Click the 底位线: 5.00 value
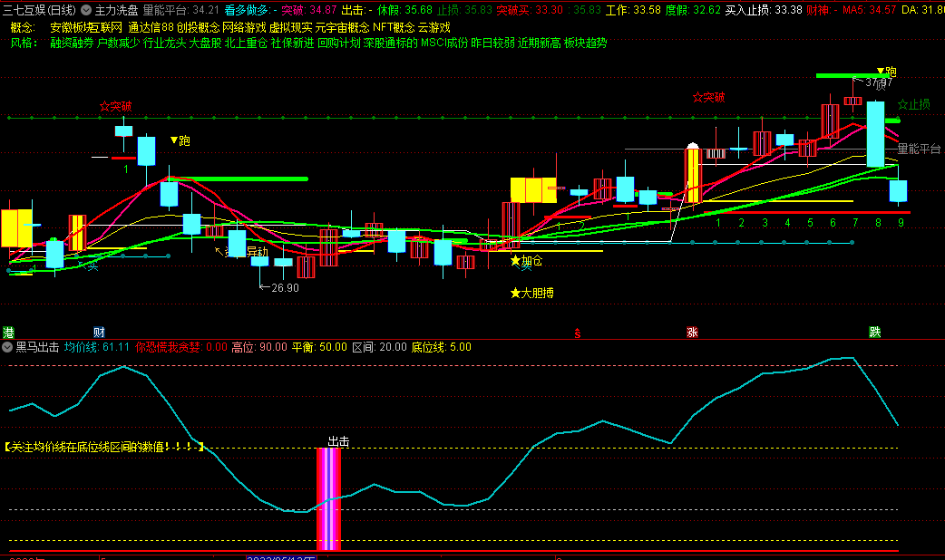Image resolution: width=945 pixels, height=560 pixels. (441, 347)
